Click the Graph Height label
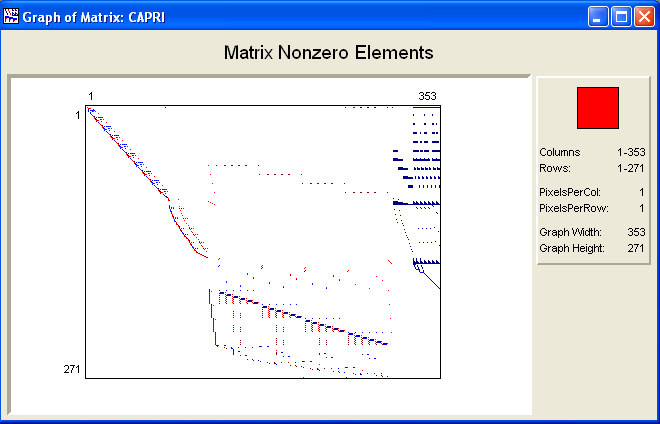The width and height of the screenshot is (660, 424). pyautogui.click(x=568, y=247)
